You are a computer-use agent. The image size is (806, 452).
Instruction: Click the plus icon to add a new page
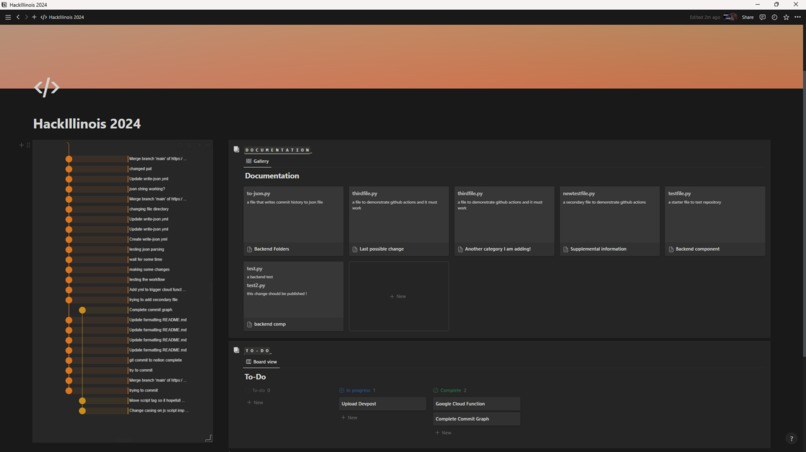pyautogui.click(x=34, y=17)
